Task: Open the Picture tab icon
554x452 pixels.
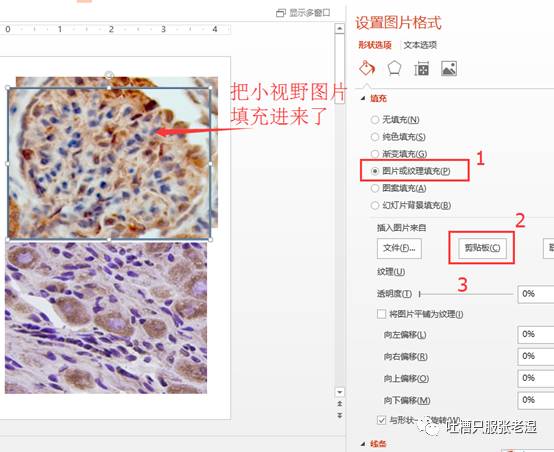Action: tap(449, 69)
